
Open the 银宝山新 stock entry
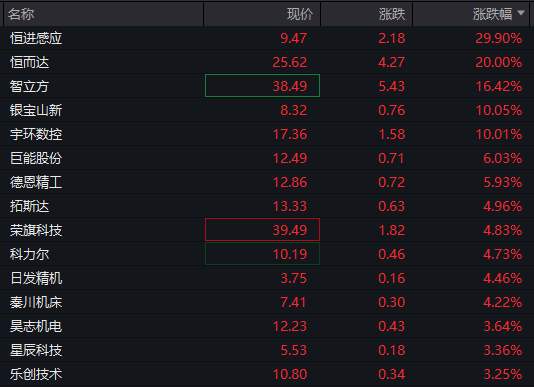(36, 110)
